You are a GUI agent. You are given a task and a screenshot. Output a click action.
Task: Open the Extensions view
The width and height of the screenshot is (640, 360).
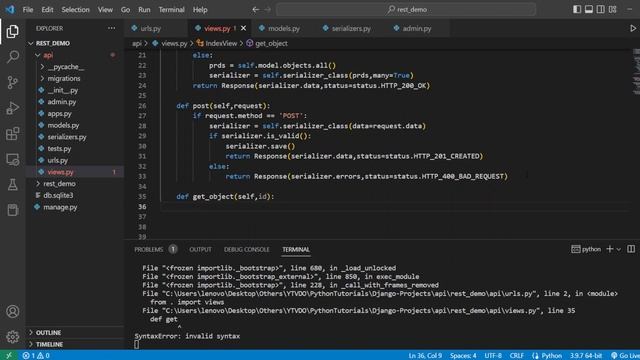pyautogui.click(x=13, y=133)
